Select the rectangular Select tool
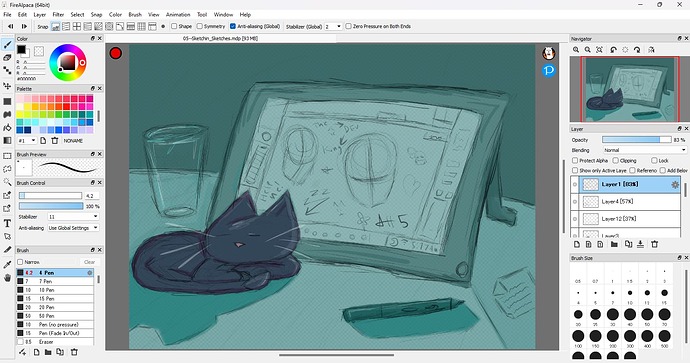 tap(7, 156)
